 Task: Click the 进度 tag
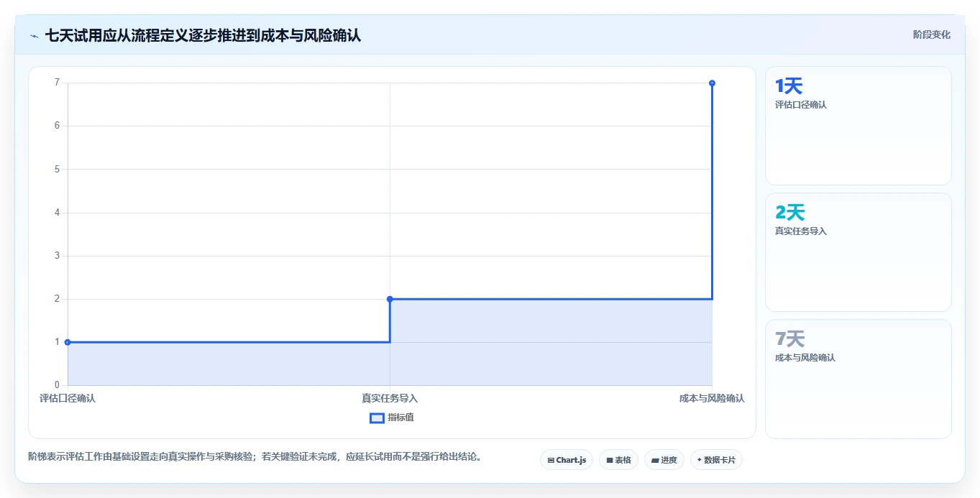tap(664, 460)
